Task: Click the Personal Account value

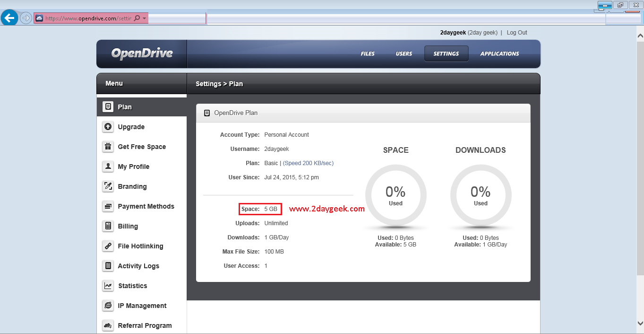Action: tap(286, 135)
